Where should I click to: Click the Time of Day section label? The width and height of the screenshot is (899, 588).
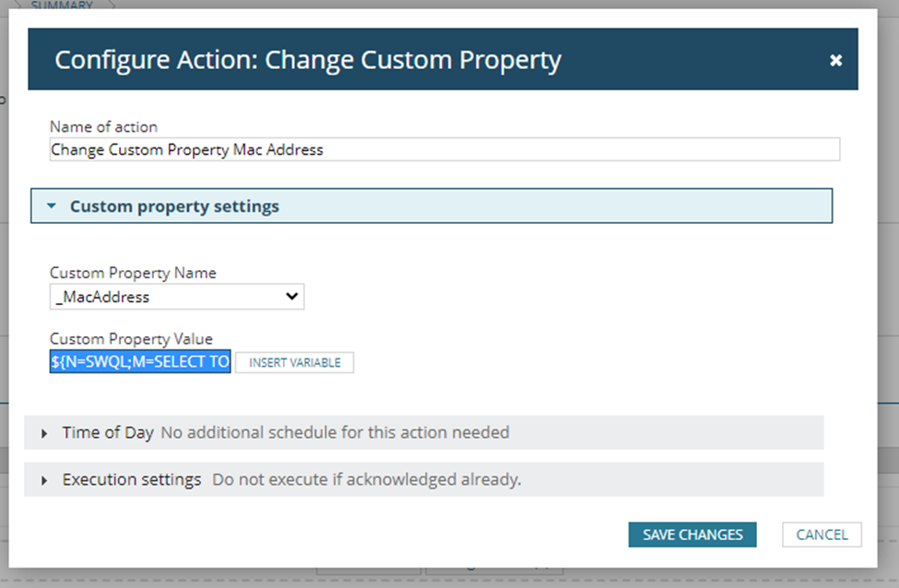[108, 432]
